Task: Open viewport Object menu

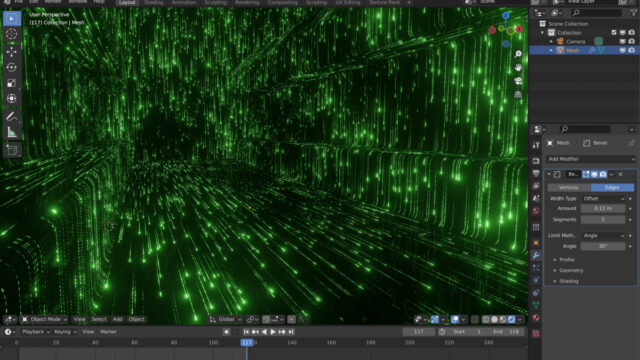Action: pos(136,319)
